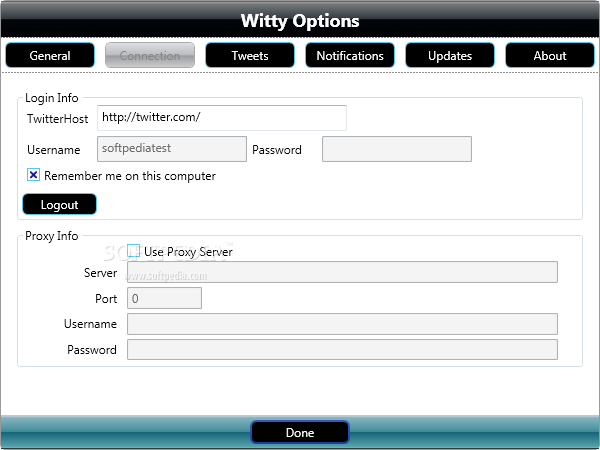The height and width of the screenshot is (450, 600).
Task: Click the Witty Options title
Action: point(300,21)
